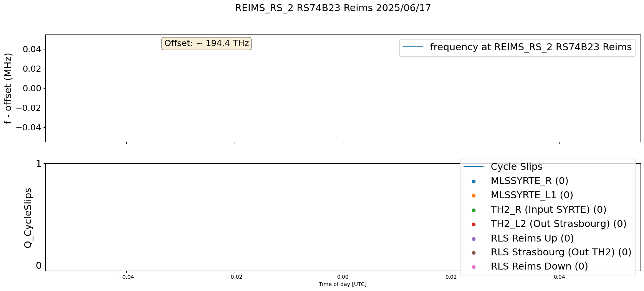This screenshot has width=644, height=291.
Task: Click the 0.02 tick label on upper y-axis
Action: click(x=32, y=69)
